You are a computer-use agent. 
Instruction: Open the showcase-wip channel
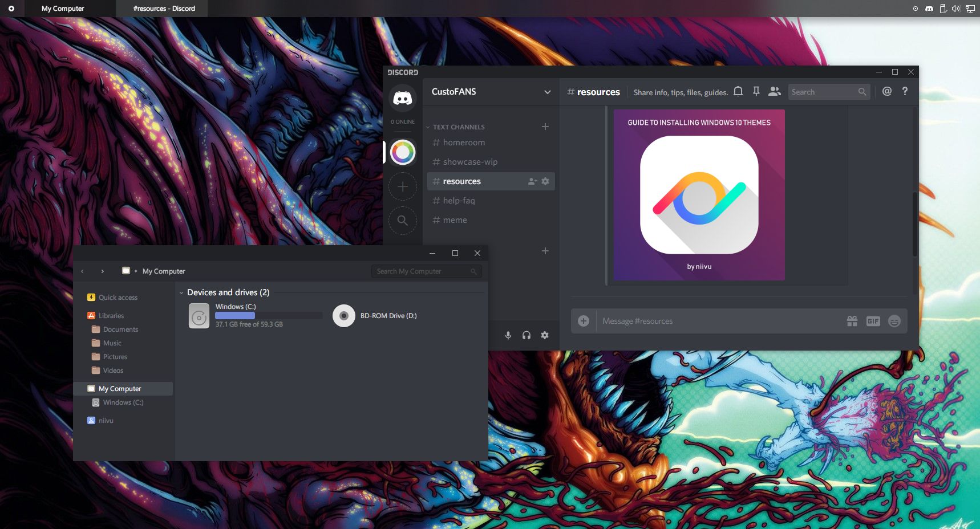pyautogui.click(x=491, y=162)
